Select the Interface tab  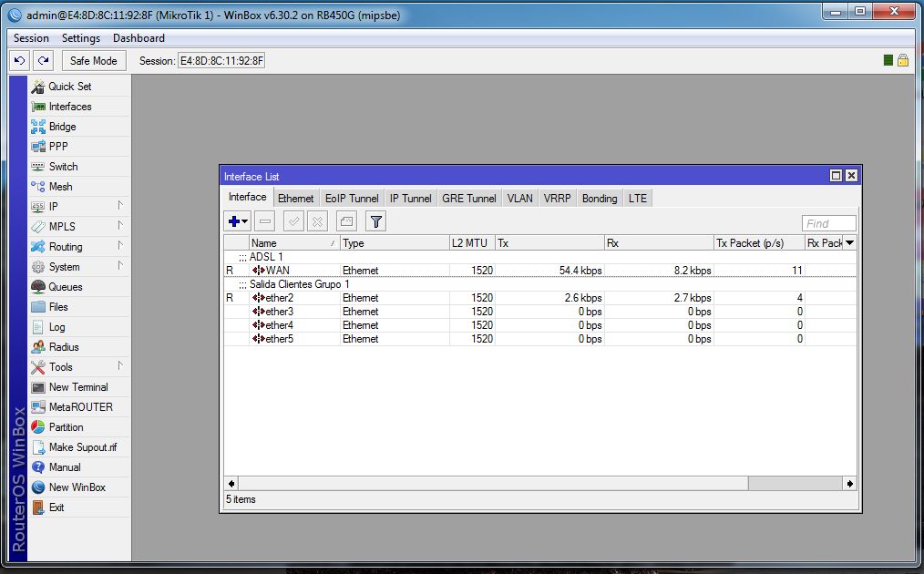click(x=248, y=198)
